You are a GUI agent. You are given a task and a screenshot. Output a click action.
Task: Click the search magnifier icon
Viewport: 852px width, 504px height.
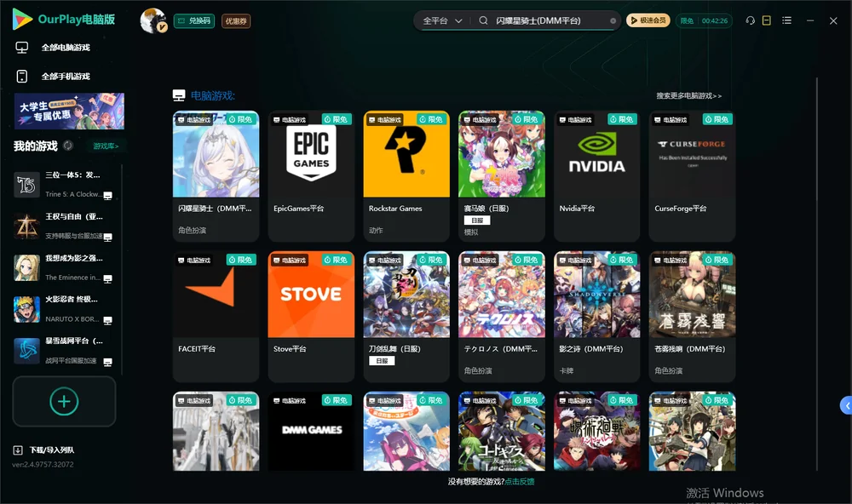[x=483, y=20]
